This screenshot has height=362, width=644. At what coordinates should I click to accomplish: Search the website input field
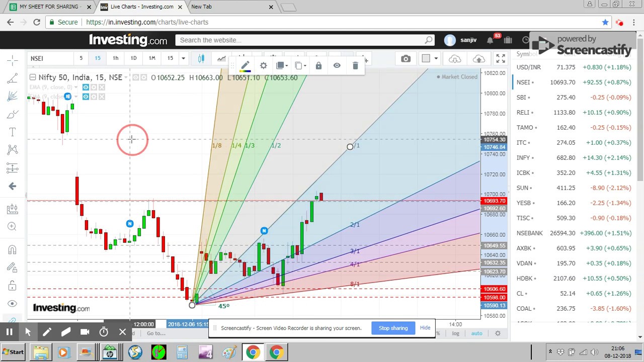[x=304, y=40]
